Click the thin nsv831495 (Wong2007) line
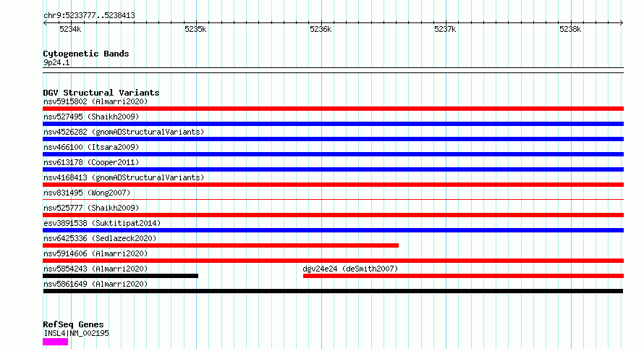Screen dimensions: 644x349 coord(333,200)
